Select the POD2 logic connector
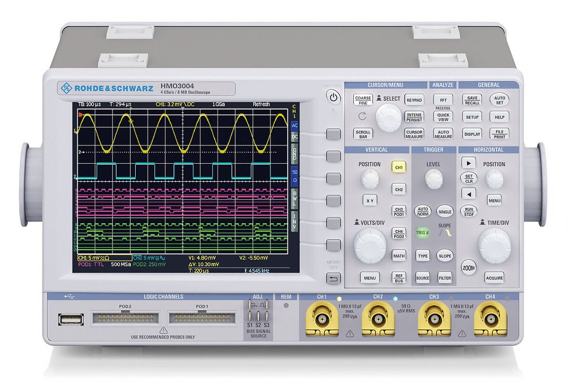The image size is (568, 392). point(126,318)
